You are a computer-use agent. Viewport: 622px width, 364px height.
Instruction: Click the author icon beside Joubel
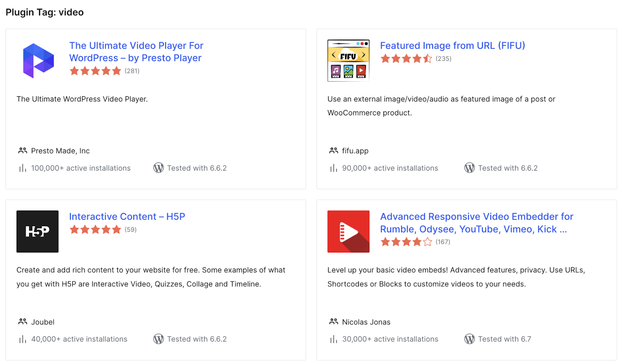click(23, 322)
